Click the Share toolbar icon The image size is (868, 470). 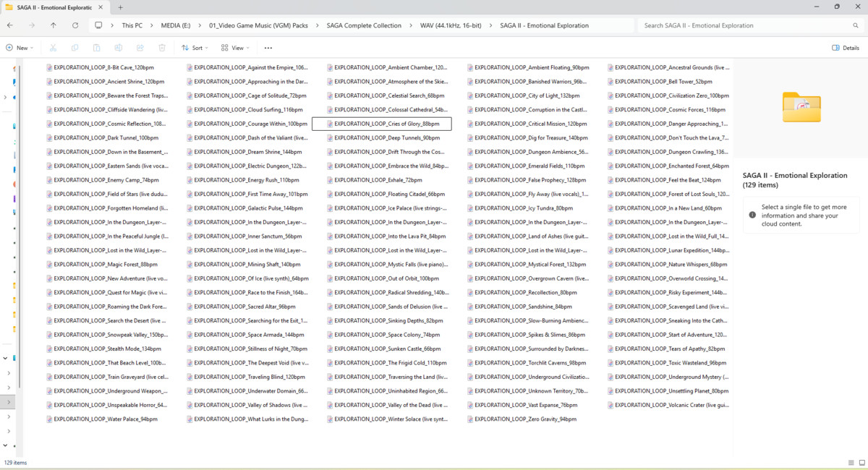[140, 48]
